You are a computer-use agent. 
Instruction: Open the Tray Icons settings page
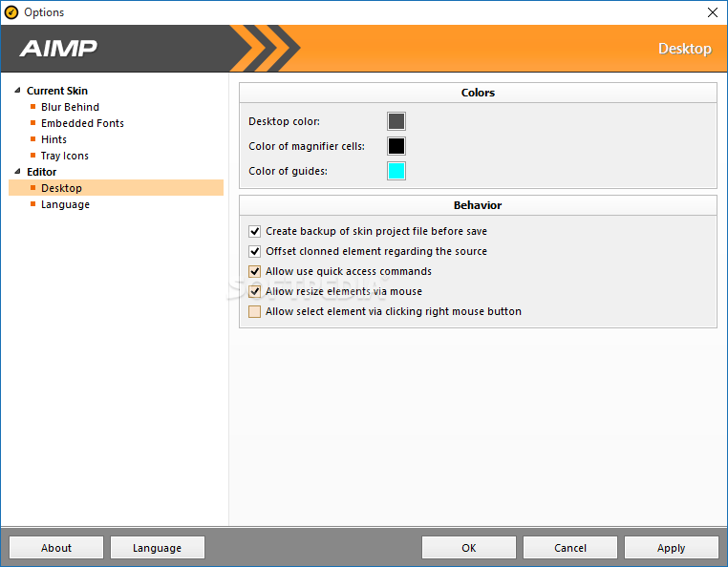pos(65,156)
